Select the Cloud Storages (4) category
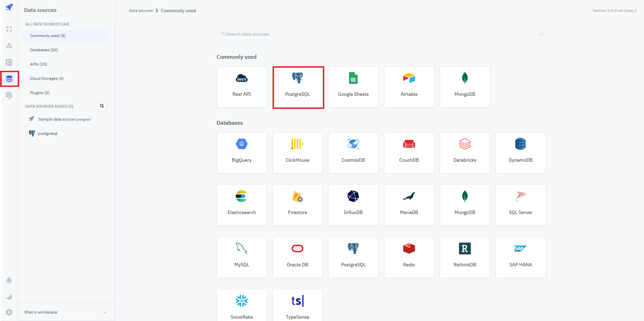Screen dimensions: 644x321 [65, 78]
